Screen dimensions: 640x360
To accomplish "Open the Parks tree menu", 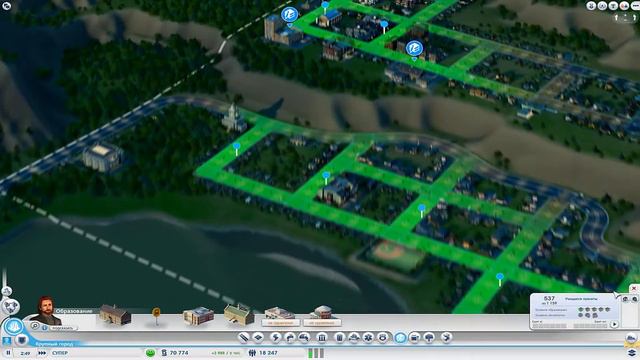I will [x=429, y=338].
